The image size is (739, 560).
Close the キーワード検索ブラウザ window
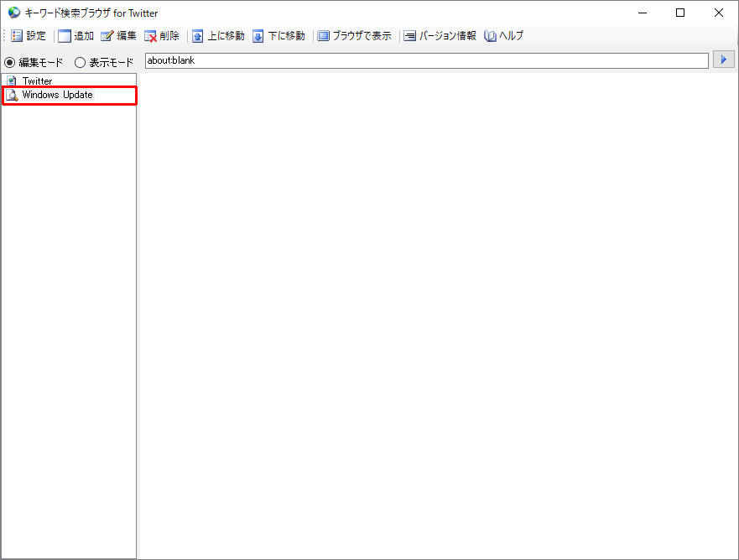click(x=718, y=13)
